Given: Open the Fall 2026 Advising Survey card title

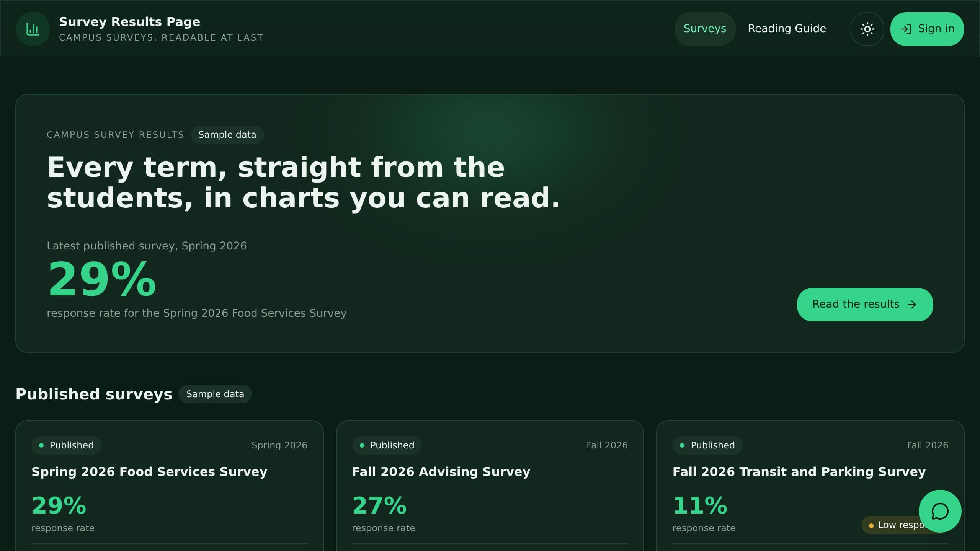Looking at the screenshot, I should (441, 472).
